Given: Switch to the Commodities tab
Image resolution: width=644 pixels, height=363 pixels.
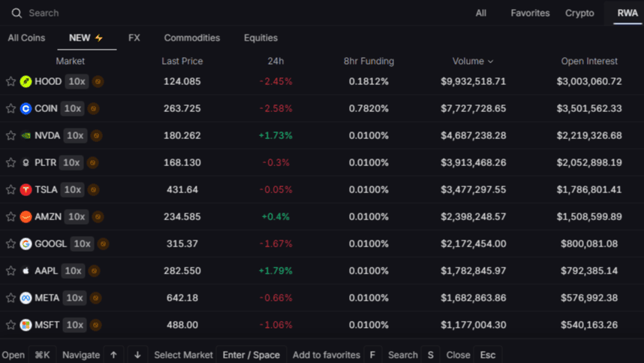Looking at the screenshot, I should pos(192,38).
